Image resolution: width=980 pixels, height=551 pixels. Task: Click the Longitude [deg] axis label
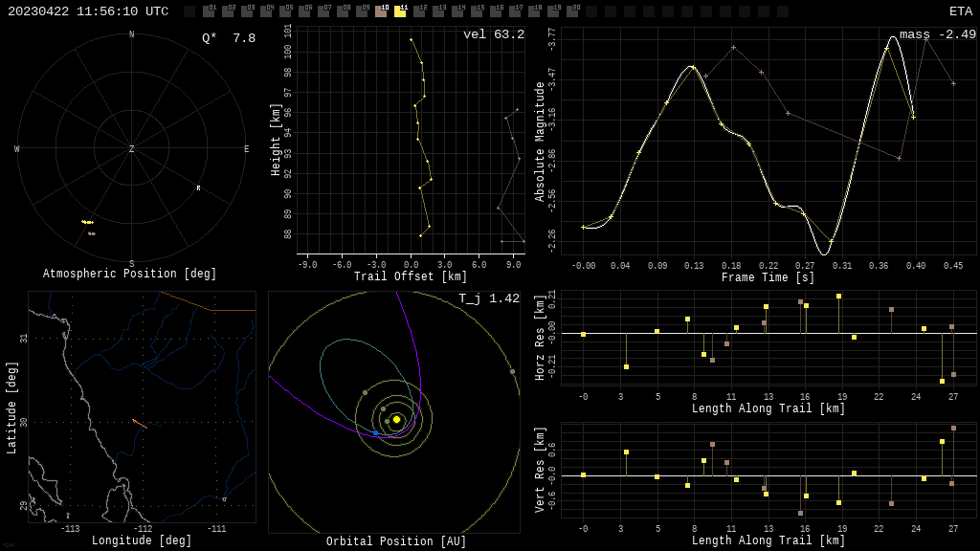[142, 540]
